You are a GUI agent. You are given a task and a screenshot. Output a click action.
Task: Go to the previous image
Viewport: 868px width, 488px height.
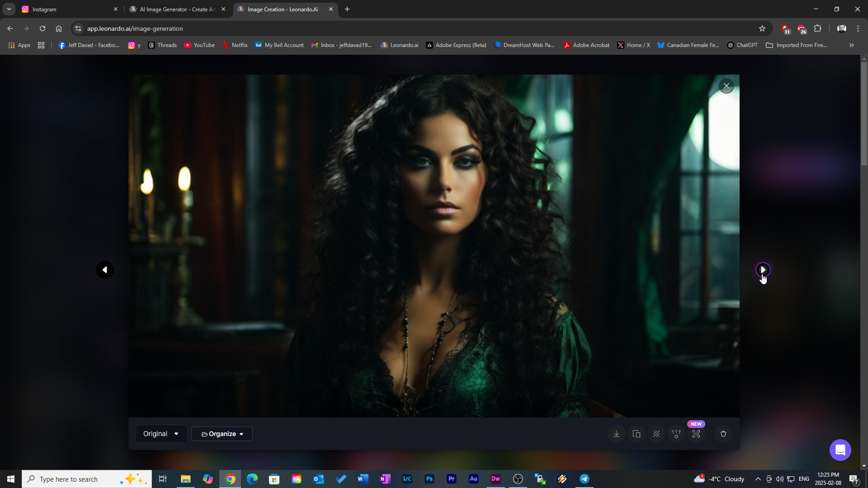(x=105, y=270)
